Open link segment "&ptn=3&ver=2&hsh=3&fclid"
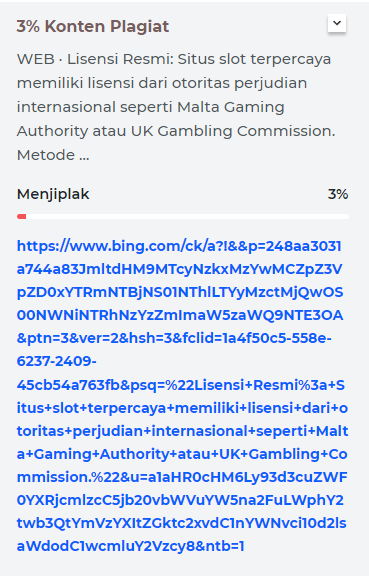The image size is (369, 576). coord(120,338)
